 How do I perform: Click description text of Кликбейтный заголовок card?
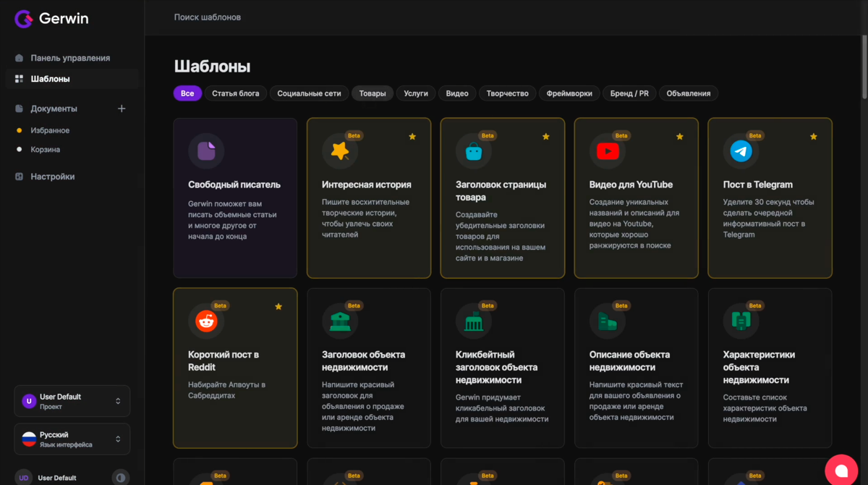click(x=502, y=408)
